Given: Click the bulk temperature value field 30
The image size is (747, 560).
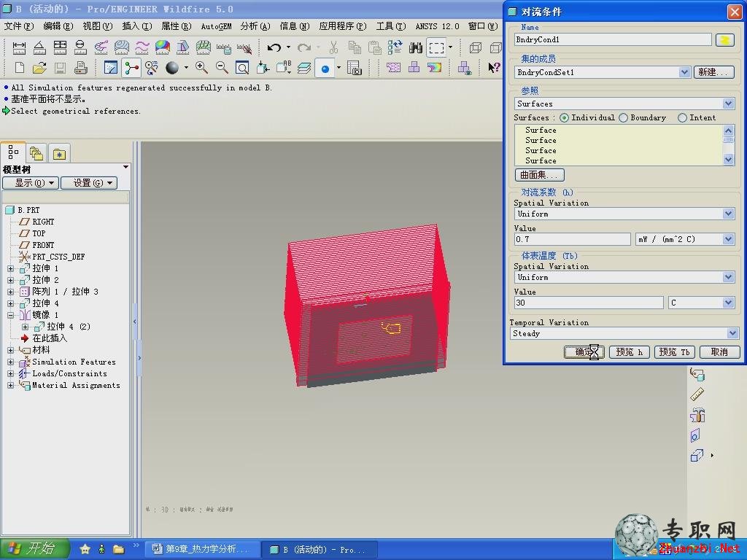Looking at the screenshot, I should tap(589, 303).
